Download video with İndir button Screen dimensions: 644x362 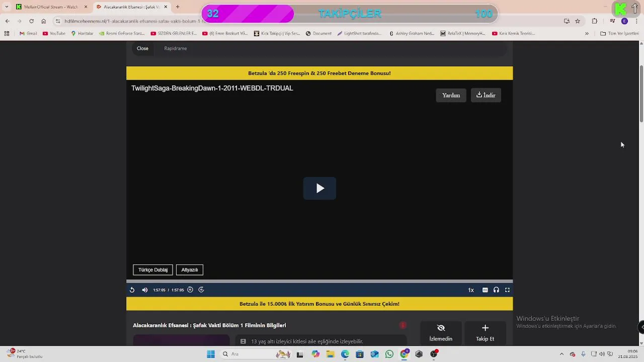486,96
